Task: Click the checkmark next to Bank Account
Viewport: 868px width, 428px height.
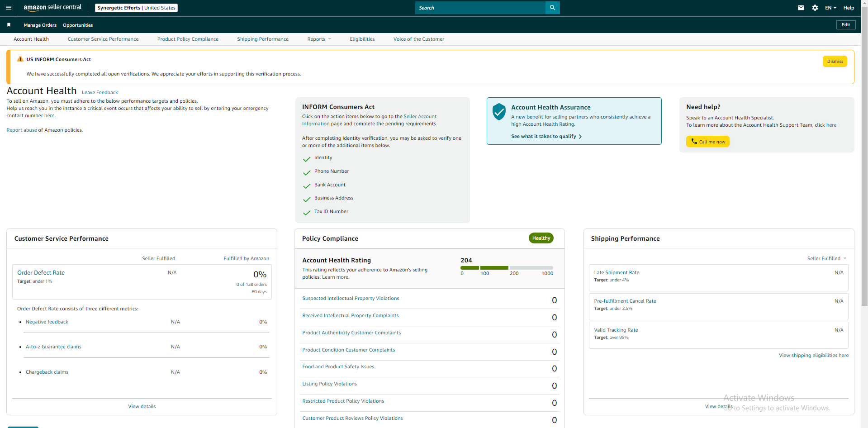Action: (307, 186)
